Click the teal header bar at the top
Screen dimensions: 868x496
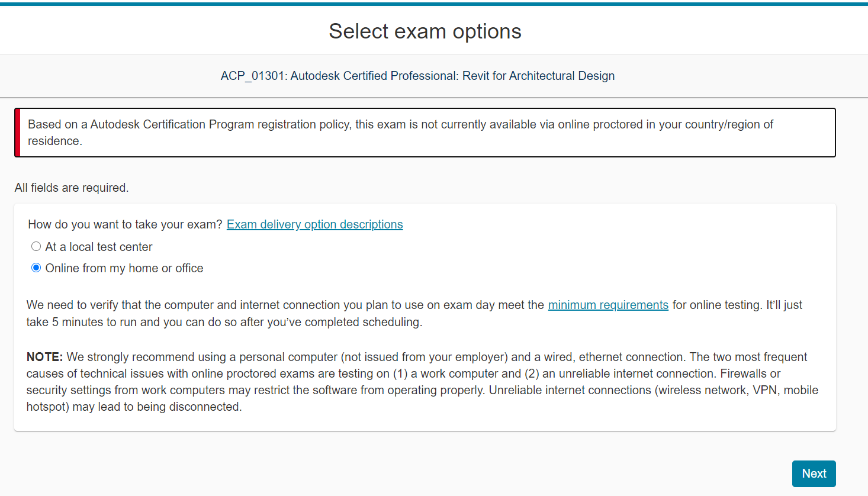click(434, 4)
